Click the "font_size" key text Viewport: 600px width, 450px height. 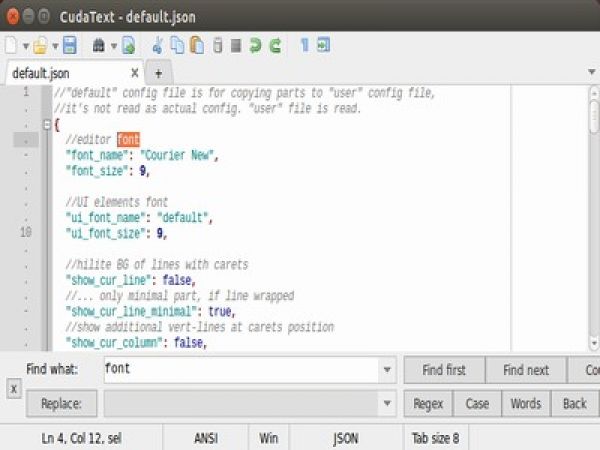tap(96, 171)
